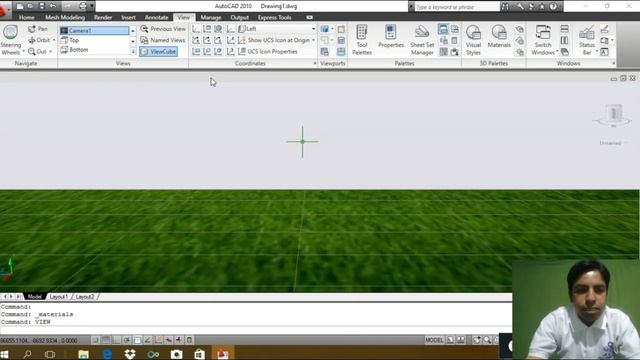Toggle the ViewCube display button

[x=158, y=52]
